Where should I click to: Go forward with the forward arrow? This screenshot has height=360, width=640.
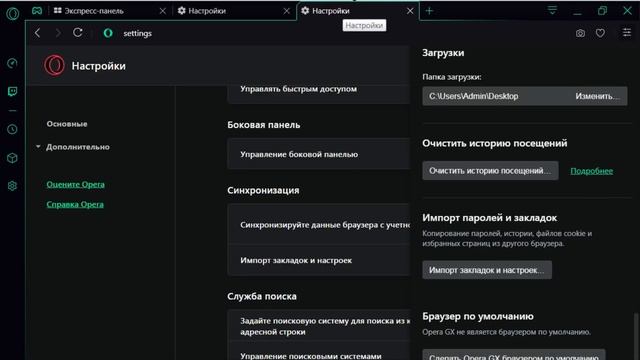(x=58, y=33)
